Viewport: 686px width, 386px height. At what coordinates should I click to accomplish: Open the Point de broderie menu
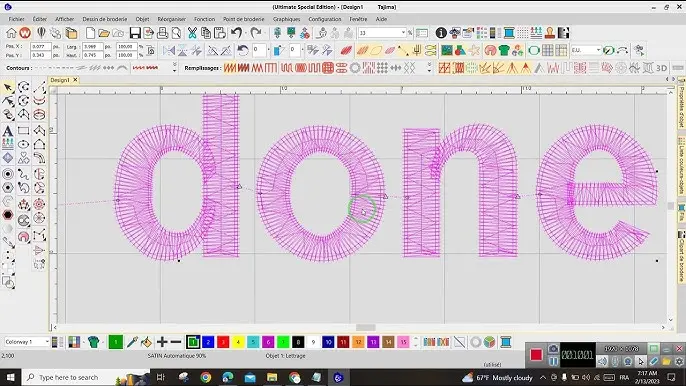(x=244, y=19)
